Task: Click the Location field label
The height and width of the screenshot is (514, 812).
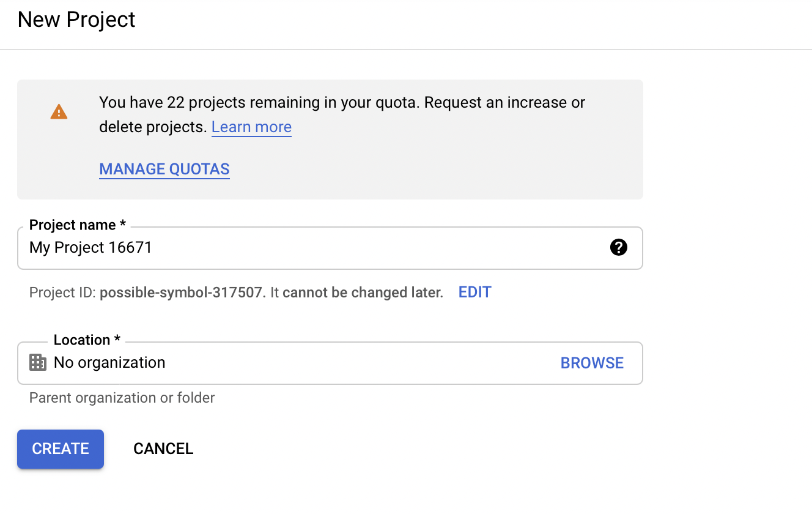Action: click(x=87, y=340)
